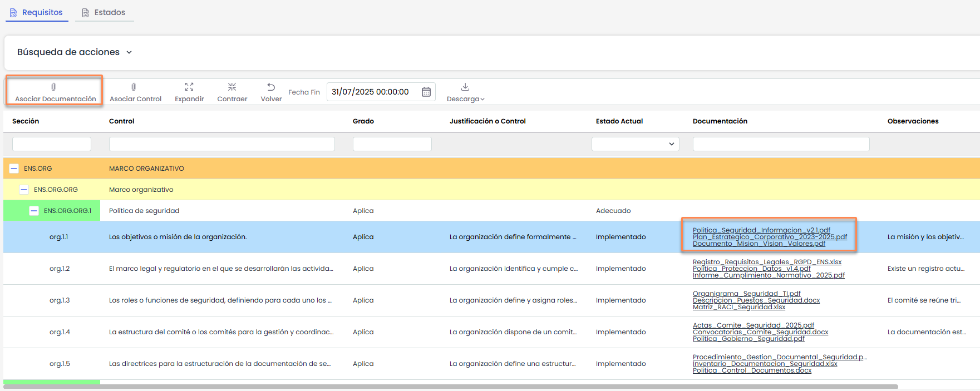Click the Asociar Documentación paperclip icon
The height and width of the screenshot is (391, 980).
click(x=53, y=87)
